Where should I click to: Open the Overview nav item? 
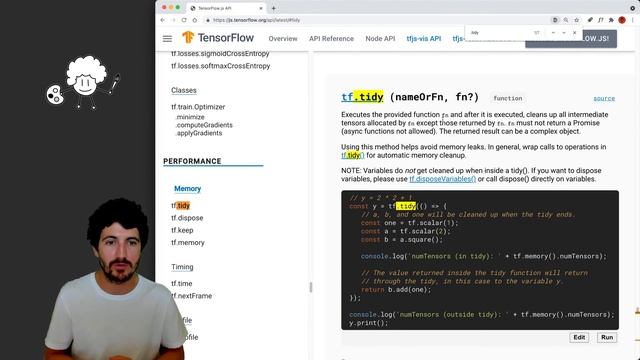283,39
